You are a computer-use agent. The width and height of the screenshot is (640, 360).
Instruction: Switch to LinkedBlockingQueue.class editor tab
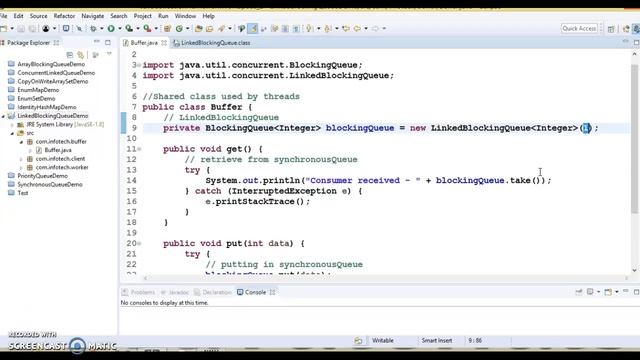212,42
